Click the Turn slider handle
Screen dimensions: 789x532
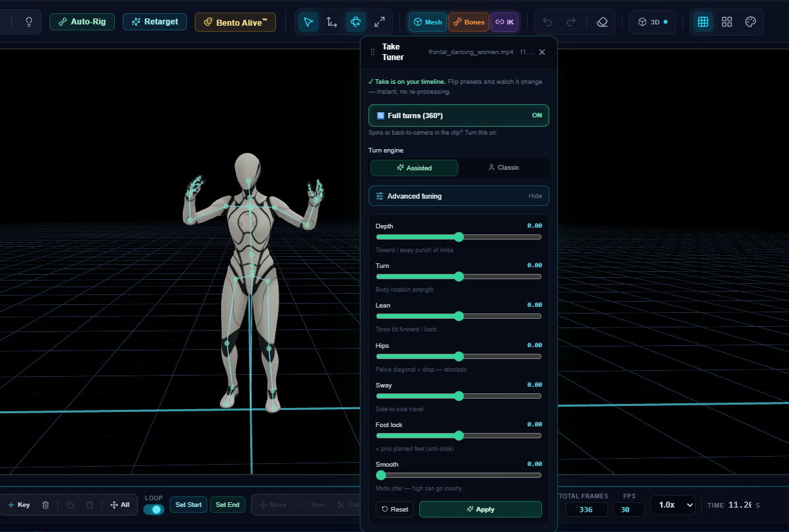tap(458, 277)
